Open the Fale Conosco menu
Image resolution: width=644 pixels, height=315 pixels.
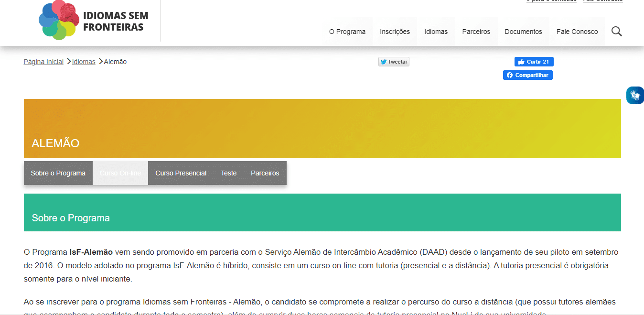[x=577, y=32]
